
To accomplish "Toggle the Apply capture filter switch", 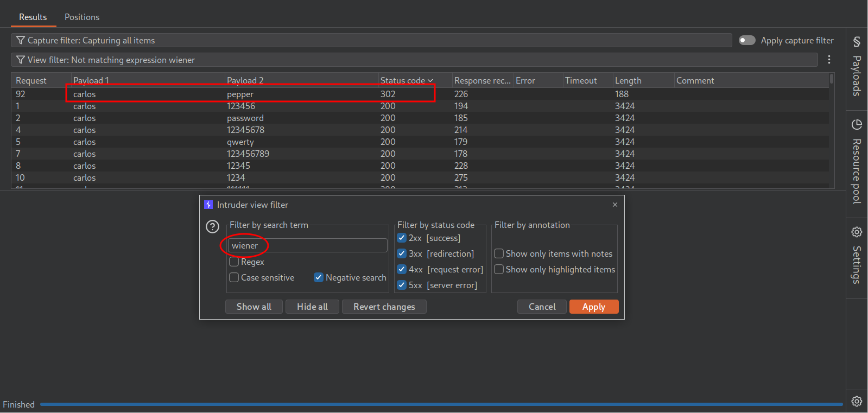I will coord(747,41).
